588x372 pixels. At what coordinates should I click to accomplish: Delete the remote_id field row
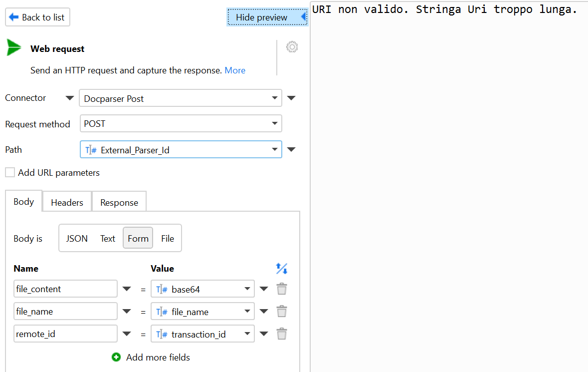pyautogui.click(x=282, y=334)
